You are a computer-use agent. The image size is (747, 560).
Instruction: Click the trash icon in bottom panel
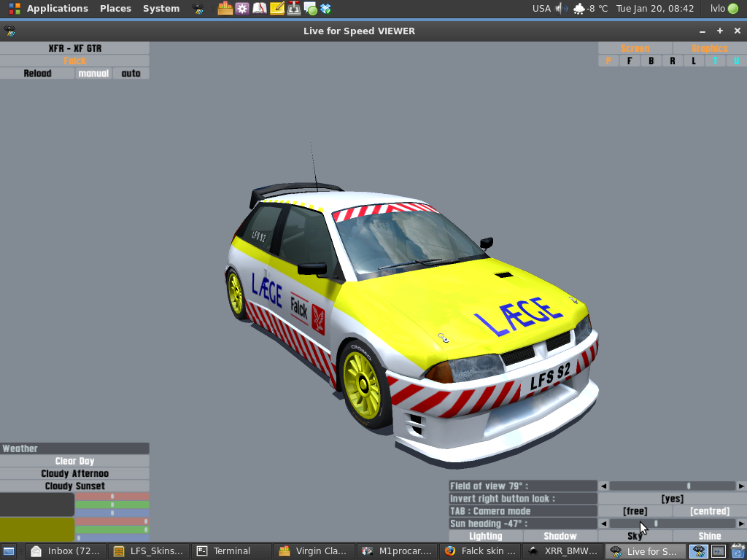click(738, 551)
